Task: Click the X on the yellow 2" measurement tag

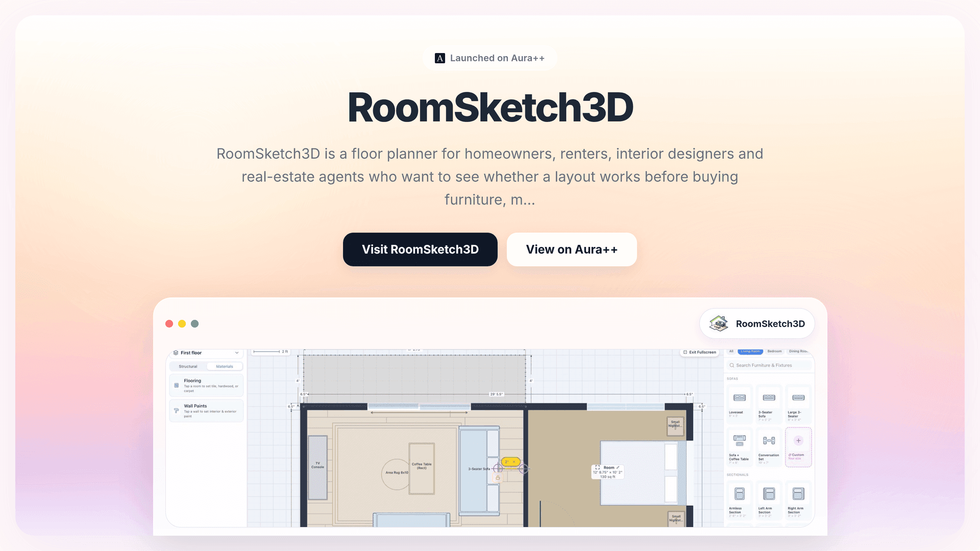Action: point(514,462)
